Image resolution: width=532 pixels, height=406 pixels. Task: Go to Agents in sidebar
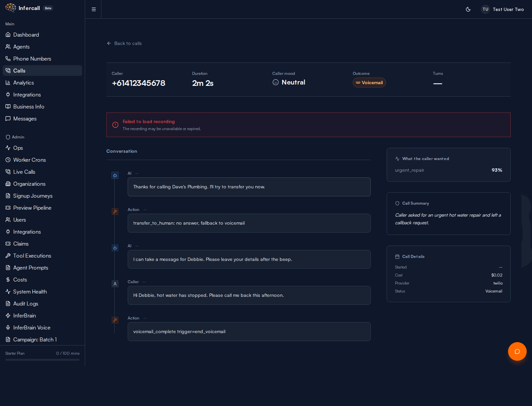21,47
